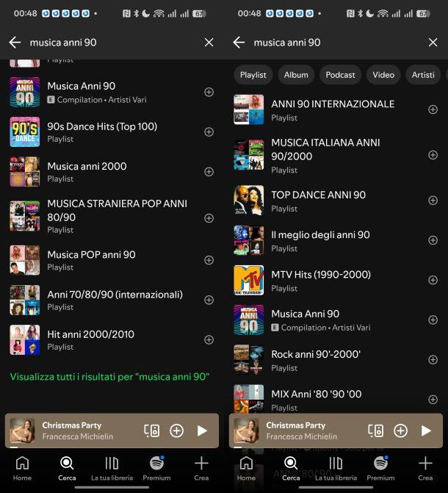Open La tua libreria in left bottom bar
The image size is (448, 493).
pos(112,468)
